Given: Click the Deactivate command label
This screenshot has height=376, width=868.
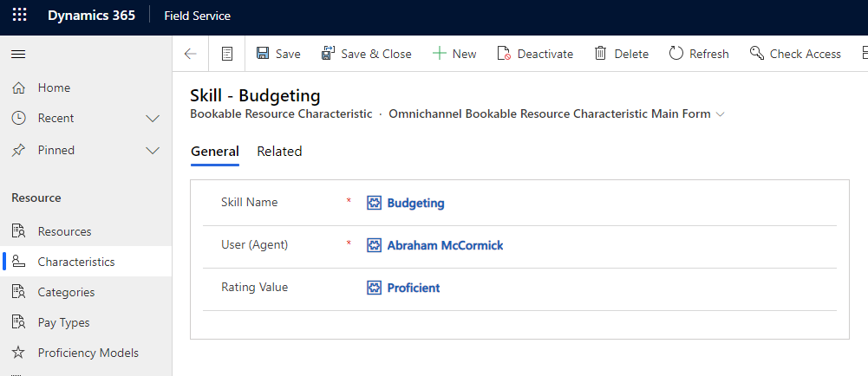Looking at the screenshot, I should click(x=545, y=55).
